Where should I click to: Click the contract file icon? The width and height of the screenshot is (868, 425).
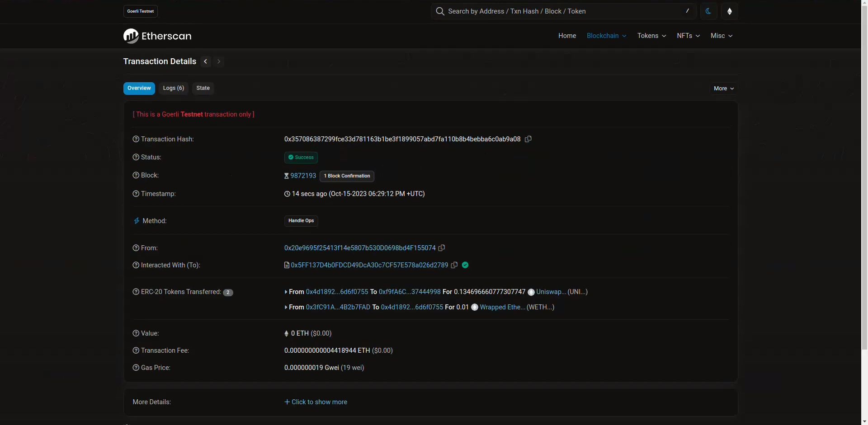(287, 265)
